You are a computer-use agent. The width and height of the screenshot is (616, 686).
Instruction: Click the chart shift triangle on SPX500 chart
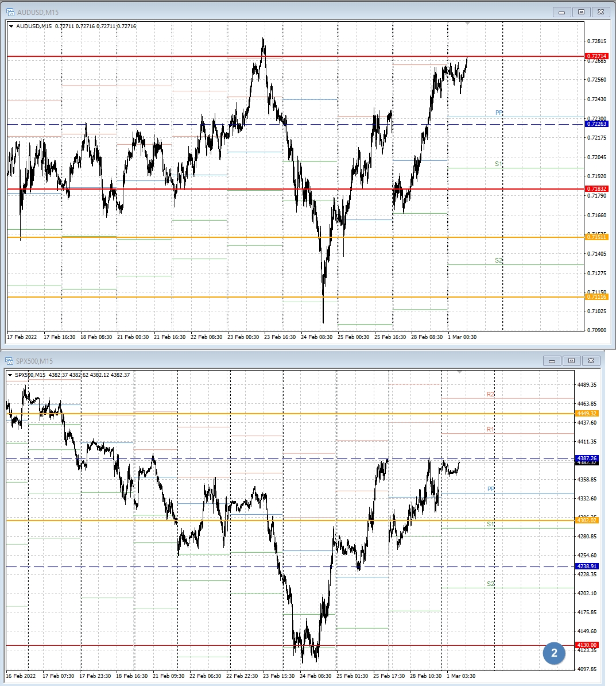click(x=459, y=372)
